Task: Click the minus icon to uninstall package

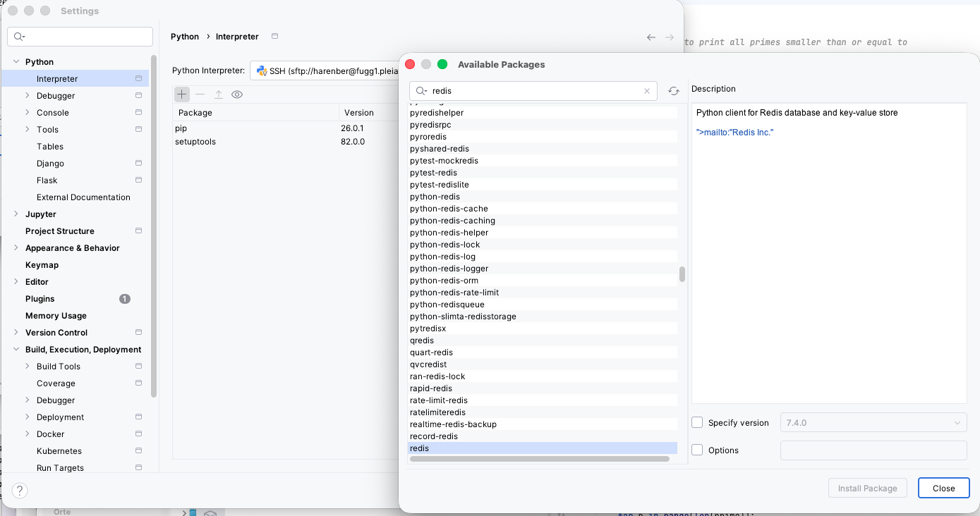Action: [x=200, y=94]
